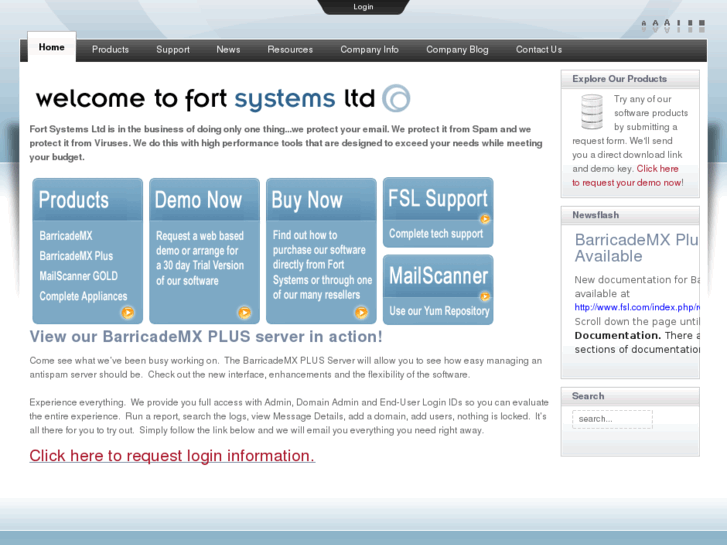Screen dimensions: 727x545
Task: Click orange arrow in MailScanner tile
Action: 485,296
